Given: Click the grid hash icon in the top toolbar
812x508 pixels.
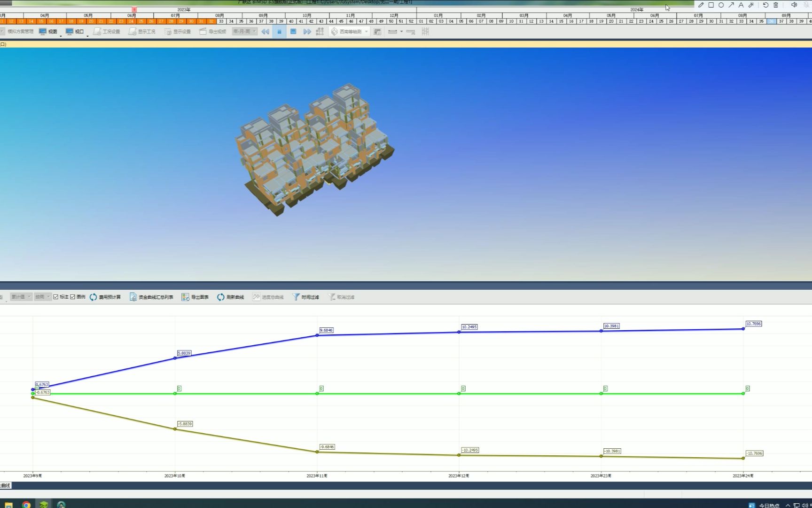Looking at the screenshot, I should 425,32.
